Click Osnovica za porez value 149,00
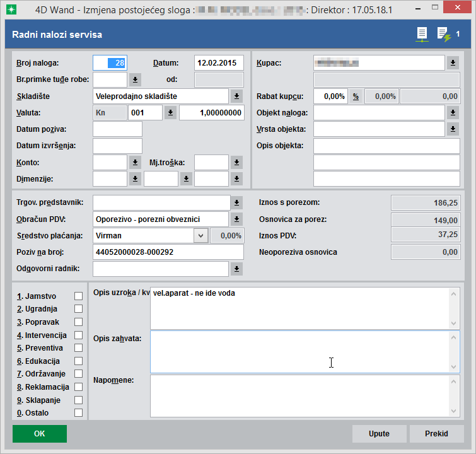The width and height of the screenshot is (476, 454). [426, 220]
